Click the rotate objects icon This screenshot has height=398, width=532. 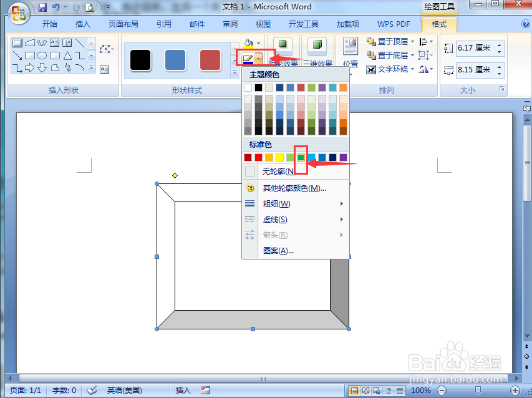[423, 69]
